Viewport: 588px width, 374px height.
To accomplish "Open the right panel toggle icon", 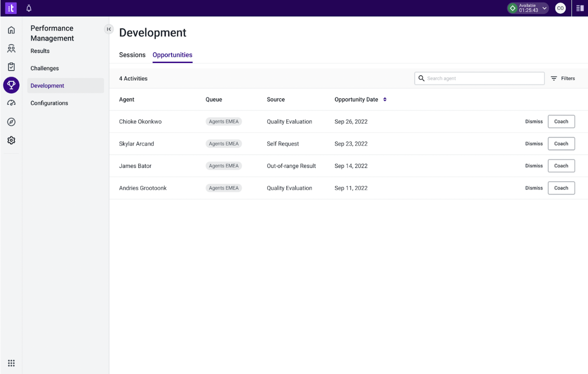I will tap(580, 8).
